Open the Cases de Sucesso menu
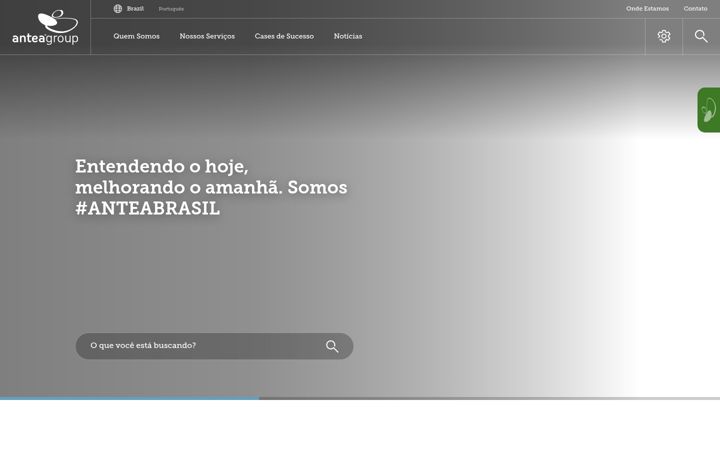The image size is (720, 450). coord(284,36)
